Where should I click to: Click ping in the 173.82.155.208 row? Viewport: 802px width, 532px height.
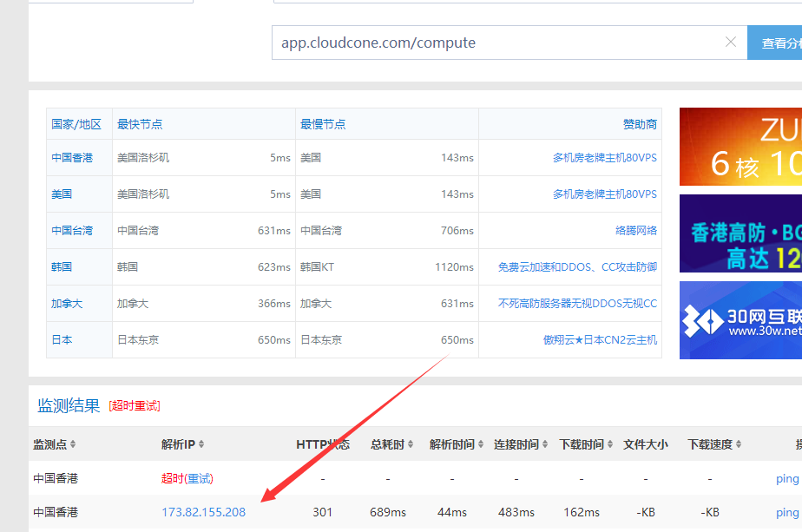tap(787, 513)
